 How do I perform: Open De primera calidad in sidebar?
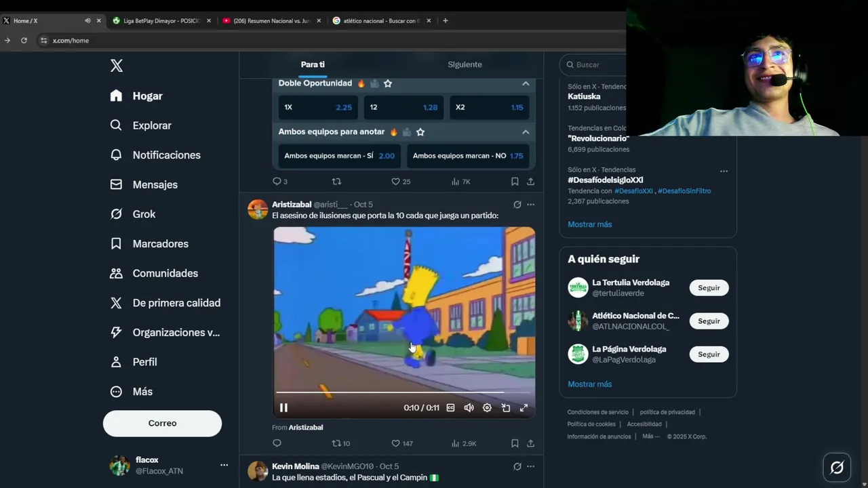165,303
